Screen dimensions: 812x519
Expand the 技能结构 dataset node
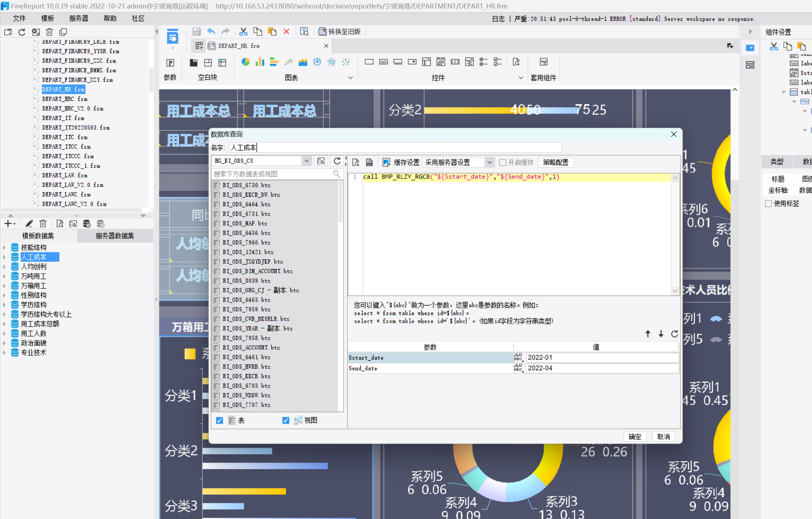[x=4, y=247]
